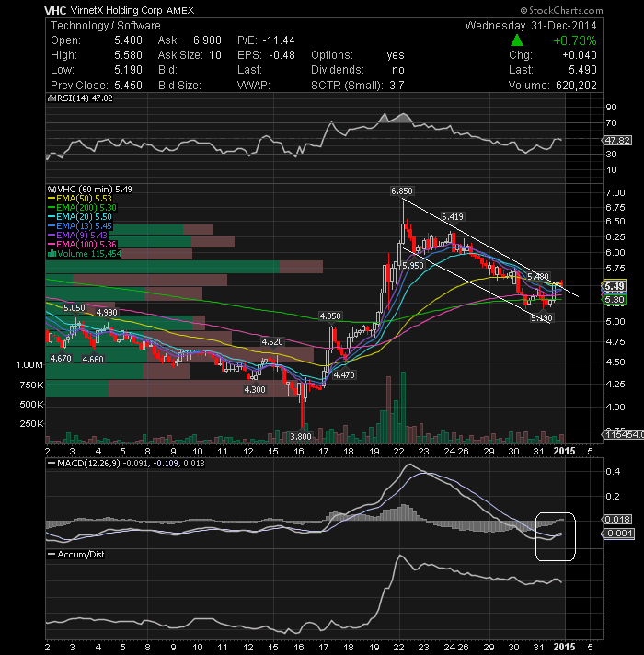Select the cyan EMA(20) 5.50 legend line

(x=80, y=217)
